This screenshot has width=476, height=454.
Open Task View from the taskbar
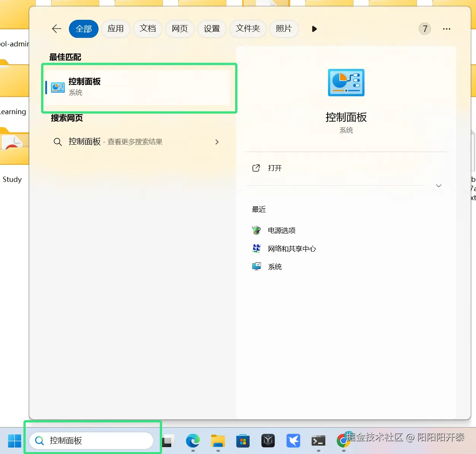[x=167, y=441]
